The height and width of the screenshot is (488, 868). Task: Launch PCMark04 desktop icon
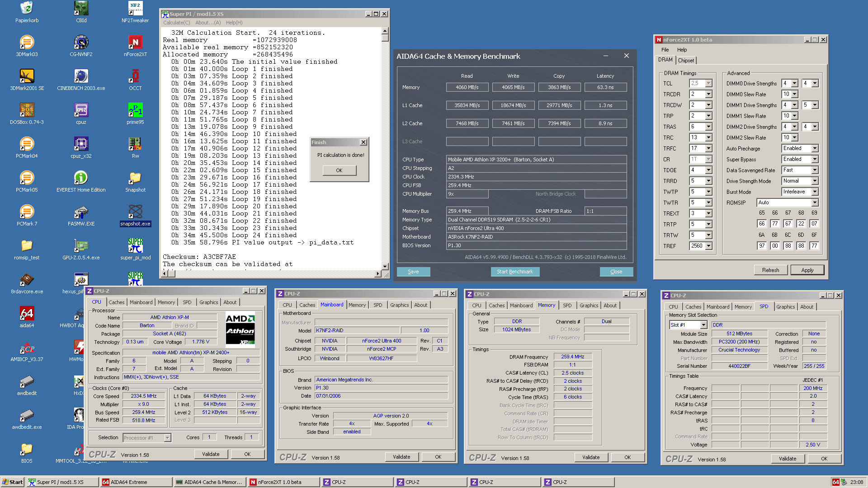coord(27,147)
